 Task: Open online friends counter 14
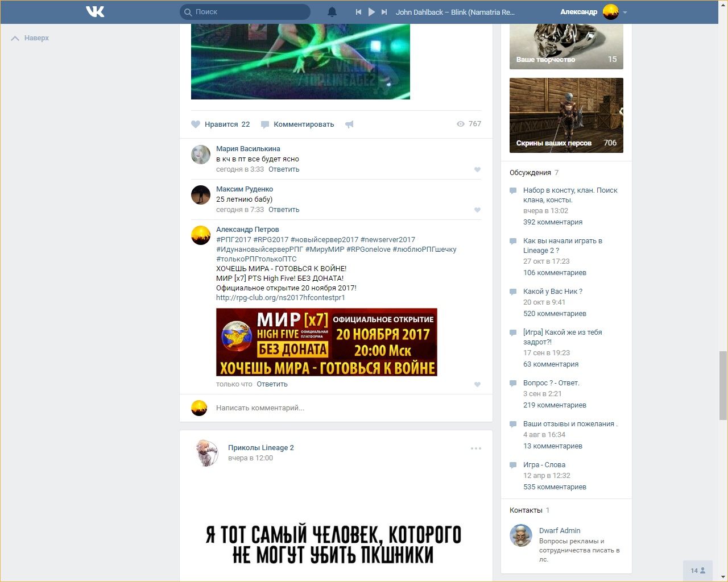tap(698, 571)
